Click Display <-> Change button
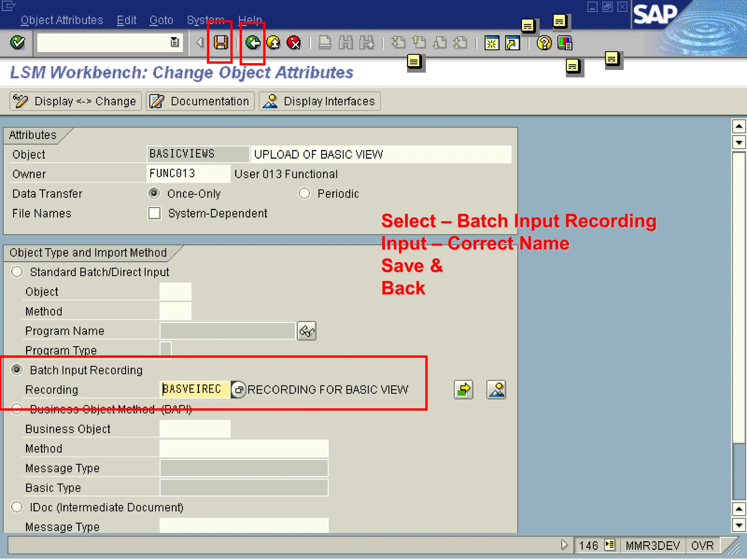Image resolution: width=747 pixels, height=560 pixels. (76, 101)
